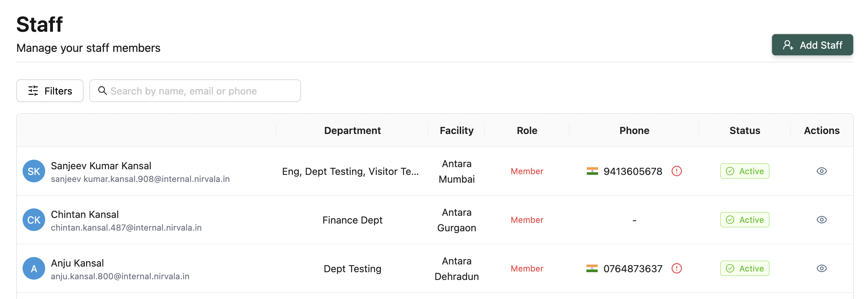Click the search magnifier icon
868x299 pixels.
click(x=103, y=91)
